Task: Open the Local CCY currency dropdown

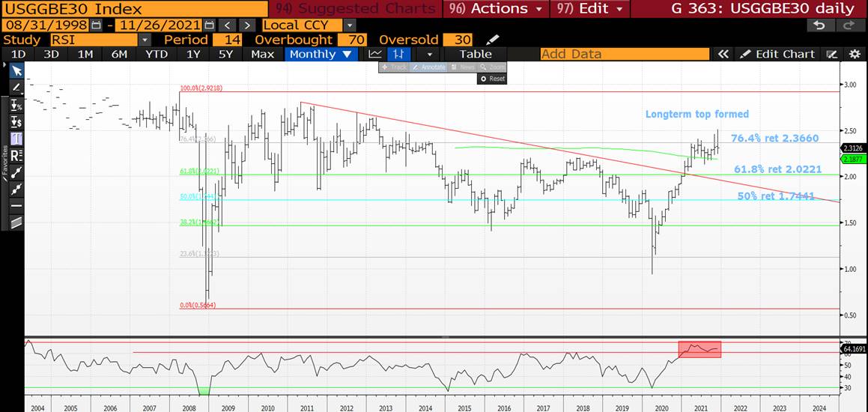Action: coord(349,25)
